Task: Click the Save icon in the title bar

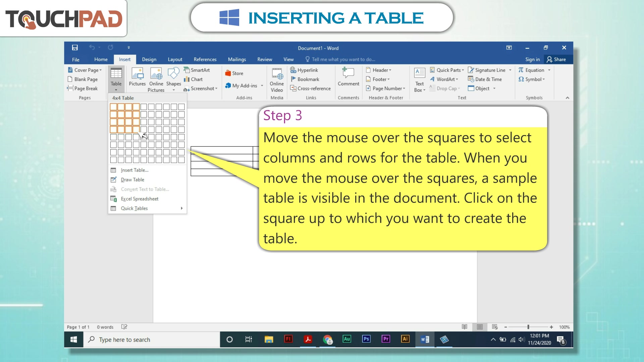Action: point(75,48)
